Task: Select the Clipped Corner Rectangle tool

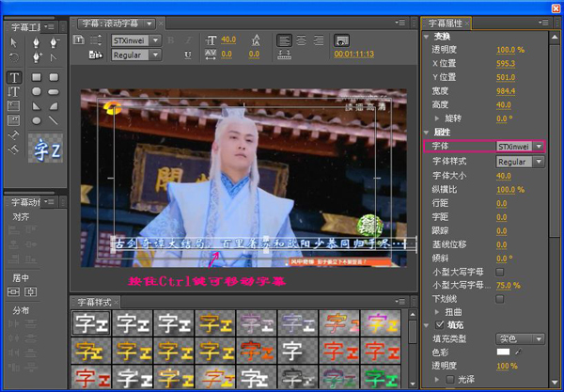Action: 37,91
